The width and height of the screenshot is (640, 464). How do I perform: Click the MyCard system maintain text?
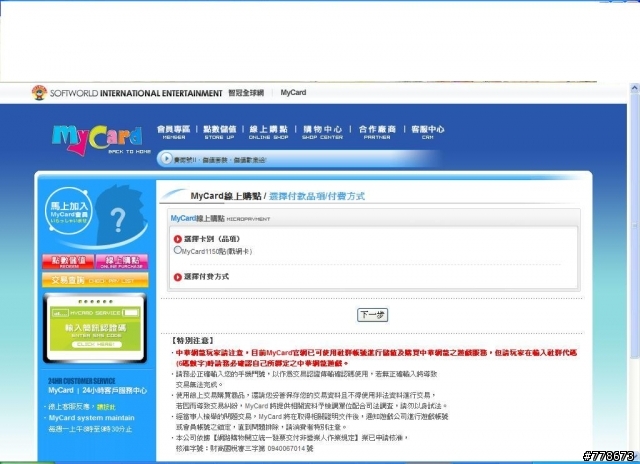pos(91,418)
